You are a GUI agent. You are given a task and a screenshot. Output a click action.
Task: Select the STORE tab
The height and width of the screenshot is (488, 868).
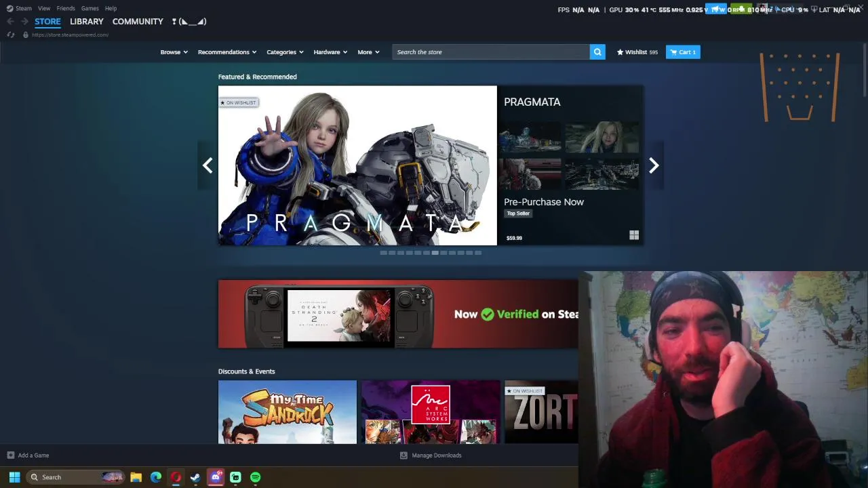coord(47,22)
